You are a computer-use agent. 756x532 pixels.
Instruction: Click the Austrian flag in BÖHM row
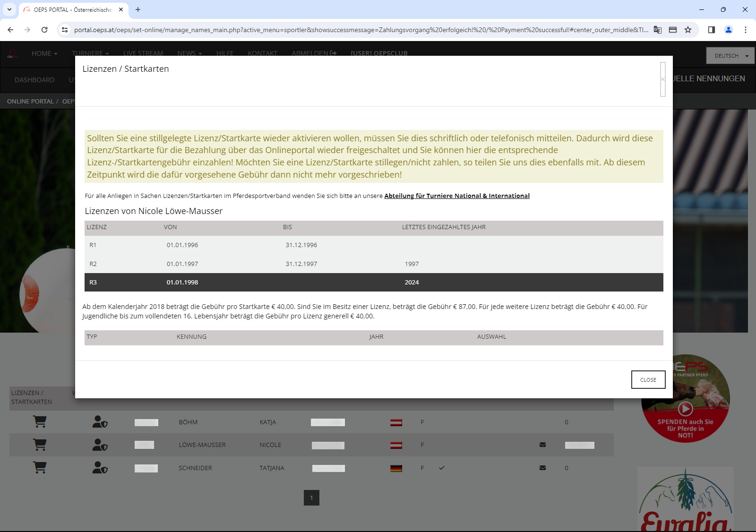tap(396, 422)
